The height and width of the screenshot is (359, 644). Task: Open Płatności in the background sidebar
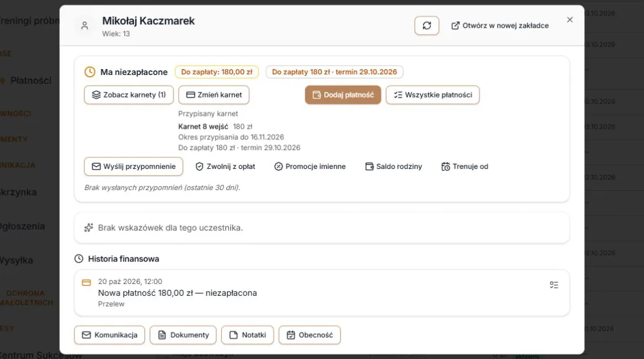point(31,81)
